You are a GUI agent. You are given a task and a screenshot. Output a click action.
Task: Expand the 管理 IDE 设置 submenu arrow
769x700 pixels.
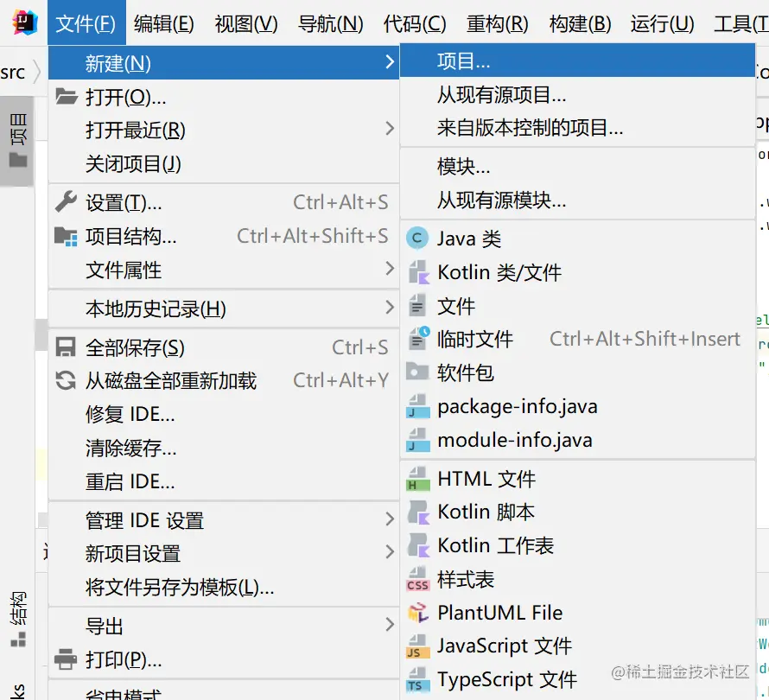coord(390,519)
